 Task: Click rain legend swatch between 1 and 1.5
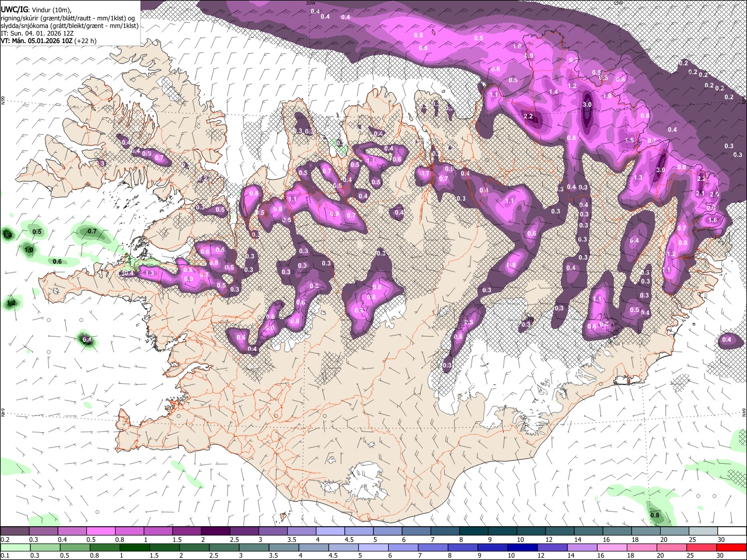[x=134, y=547]
